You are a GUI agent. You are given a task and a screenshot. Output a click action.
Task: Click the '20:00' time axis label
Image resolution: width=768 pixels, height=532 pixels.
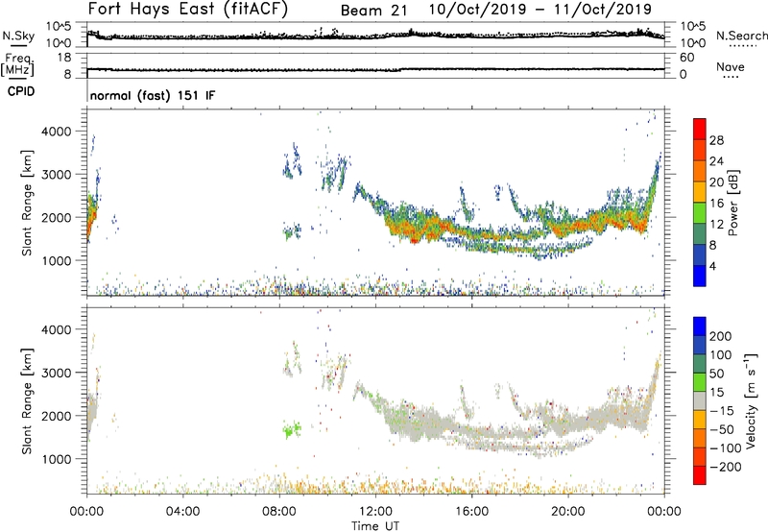568,512
